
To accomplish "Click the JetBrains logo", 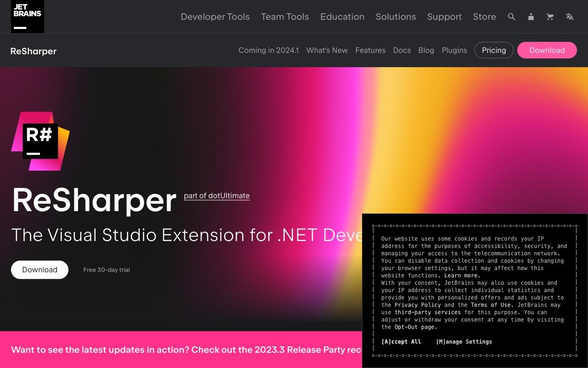I will (x=28, y=17).
